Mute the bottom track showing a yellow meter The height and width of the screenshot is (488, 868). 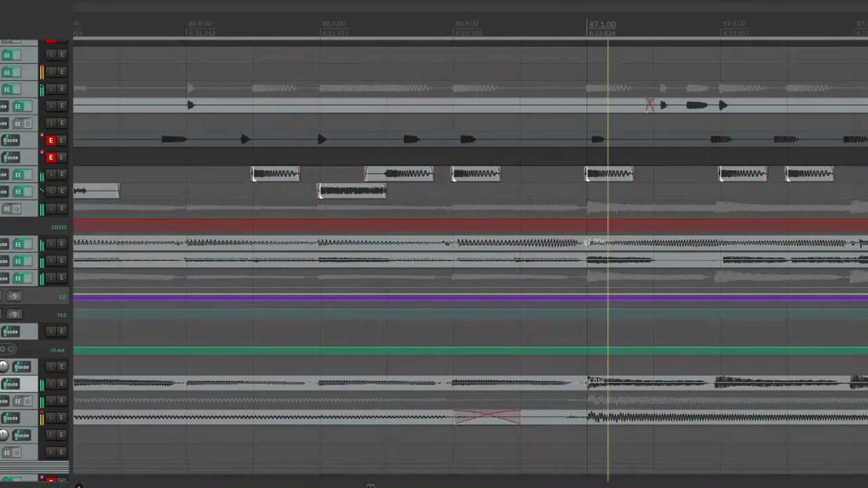pos(51,418)
